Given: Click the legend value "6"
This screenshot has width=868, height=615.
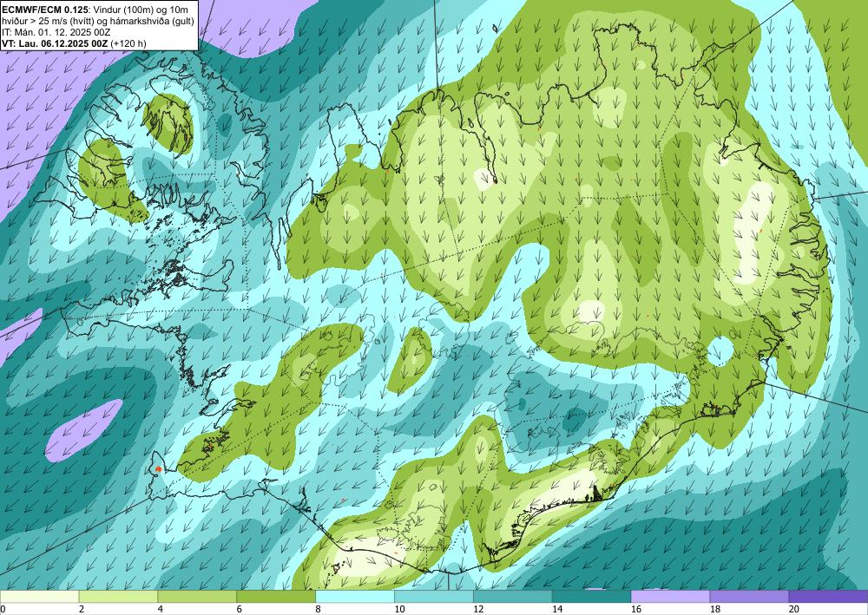Looking at the screenshot, I should pyautogui.click(x=240, y=610).
